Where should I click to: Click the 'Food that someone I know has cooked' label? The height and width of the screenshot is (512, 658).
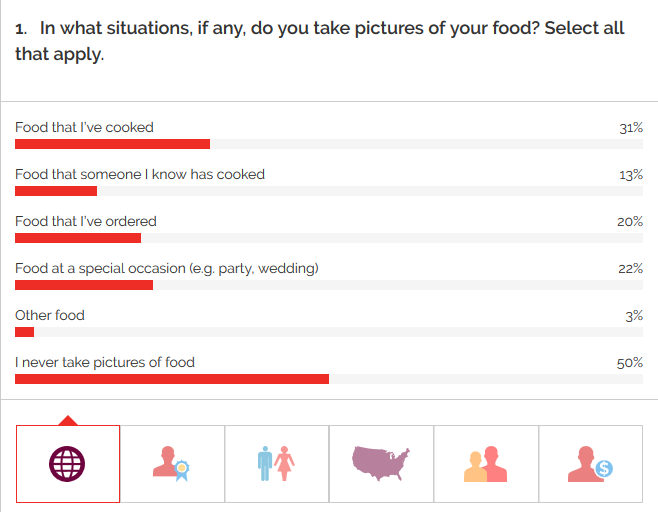[x=140, y=174]
